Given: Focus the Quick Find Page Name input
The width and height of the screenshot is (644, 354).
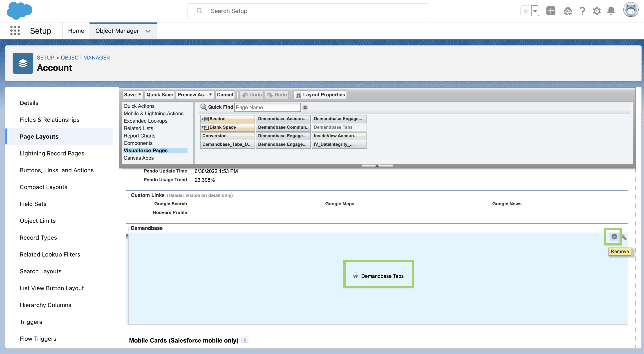Looking at the screenshot, I should pos(267,107).
